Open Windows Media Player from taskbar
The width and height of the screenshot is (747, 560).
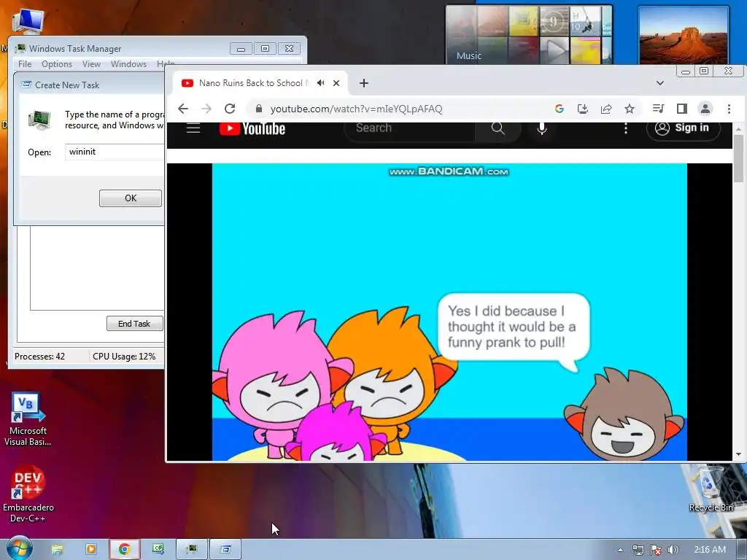(x=90, y=550)
